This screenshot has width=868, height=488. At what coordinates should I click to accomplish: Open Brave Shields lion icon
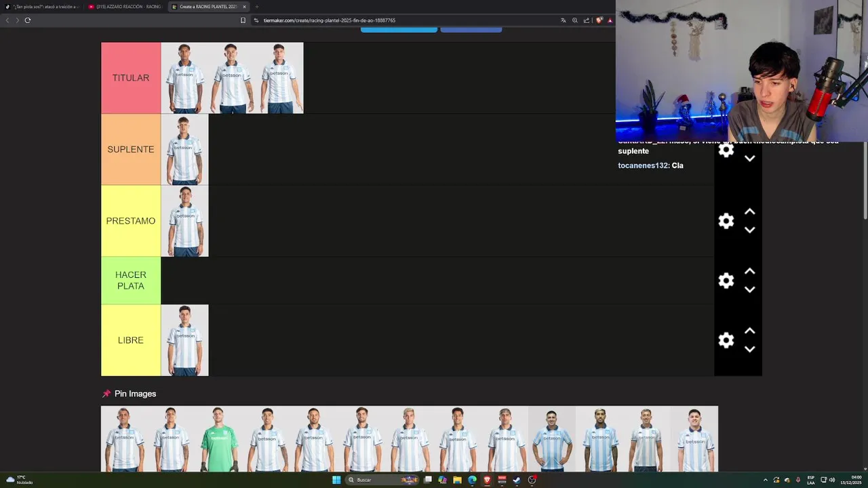(x=599, y=20)
